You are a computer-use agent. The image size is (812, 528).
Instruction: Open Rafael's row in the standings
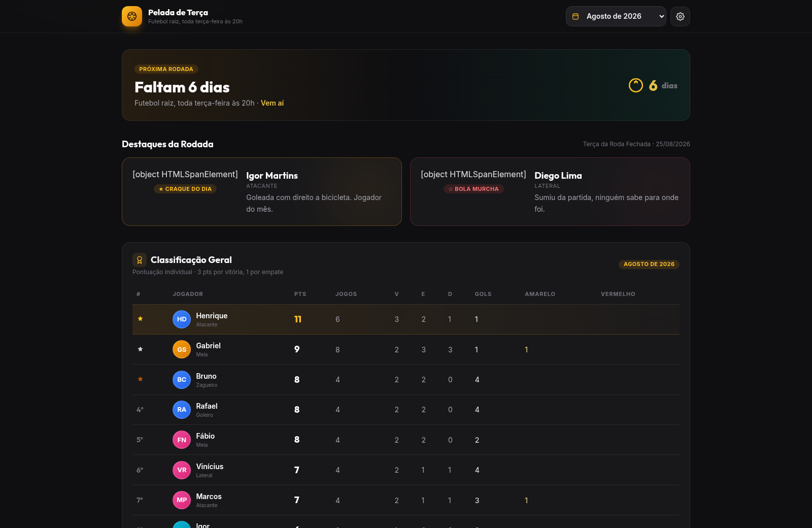[406, 410]
